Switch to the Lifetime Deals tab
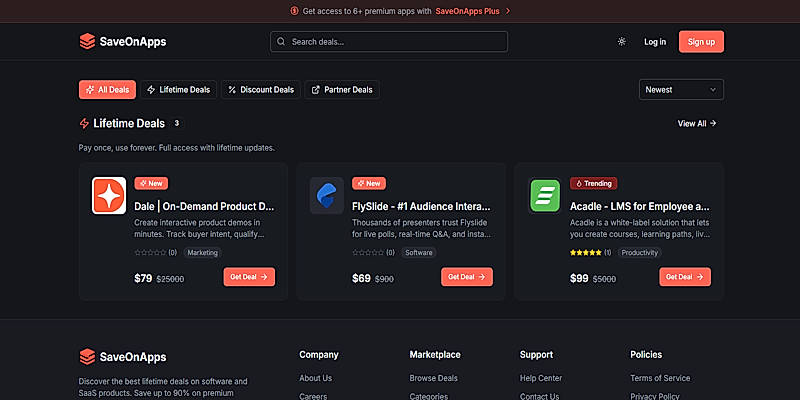This screenshot has height=400, width=800. 179,90
